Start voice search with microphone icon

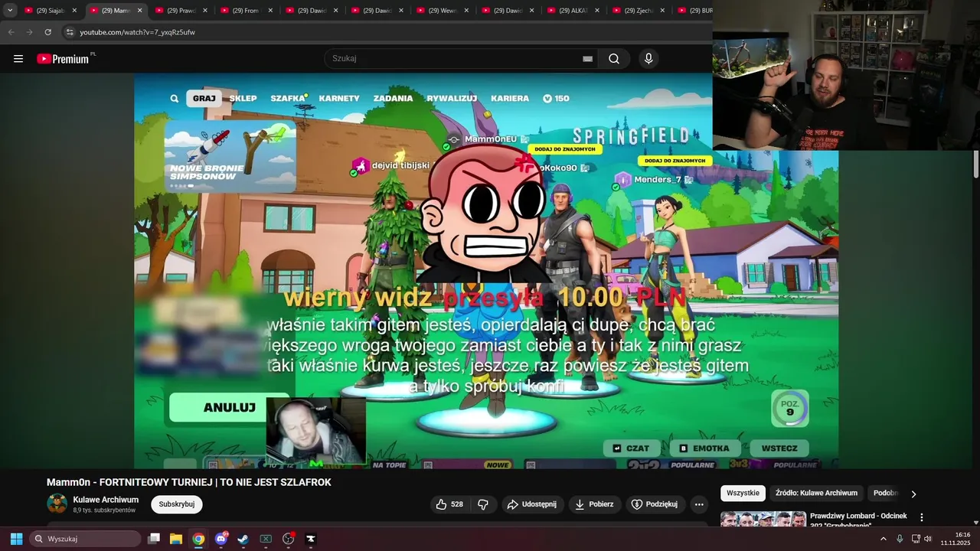[x=648, y=59]
